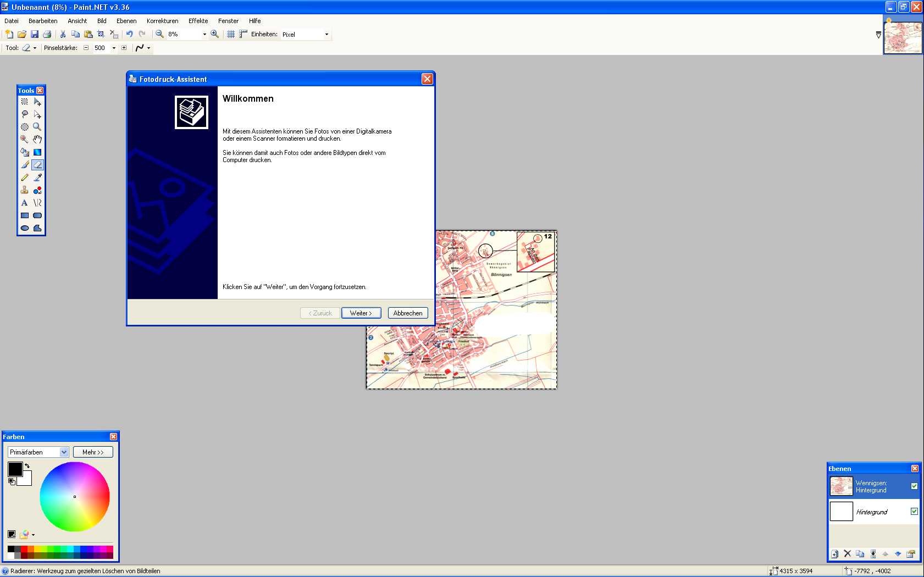Open the image list dropdown arrow
This screenshot has width=924, height=577.
pos(878,35)
